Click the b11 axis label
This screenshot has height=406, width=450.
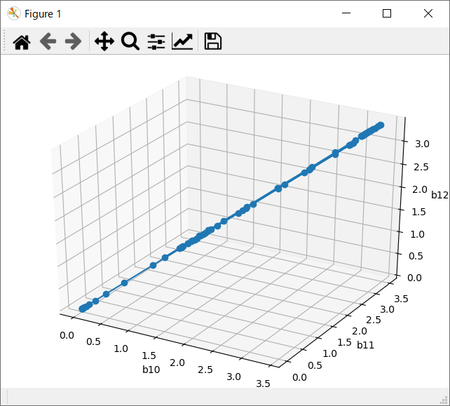pos(365,345)
